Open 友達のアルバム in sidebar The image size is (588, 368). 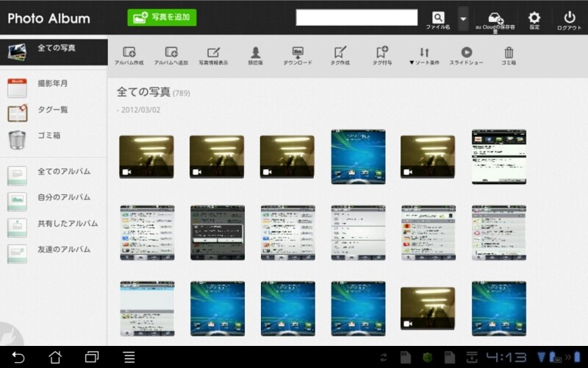click(54, 253)
